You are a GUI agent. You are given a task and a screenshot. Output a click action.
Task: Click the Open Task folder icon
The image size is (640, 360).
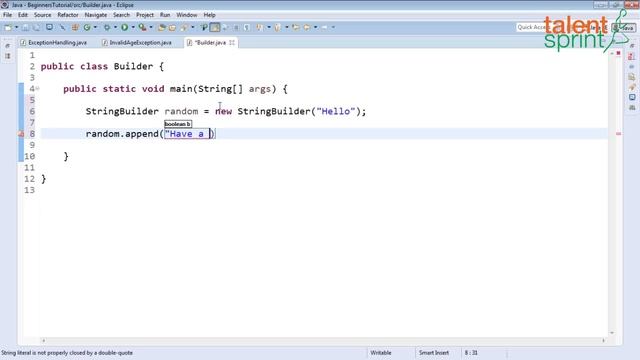pos(172,27)
